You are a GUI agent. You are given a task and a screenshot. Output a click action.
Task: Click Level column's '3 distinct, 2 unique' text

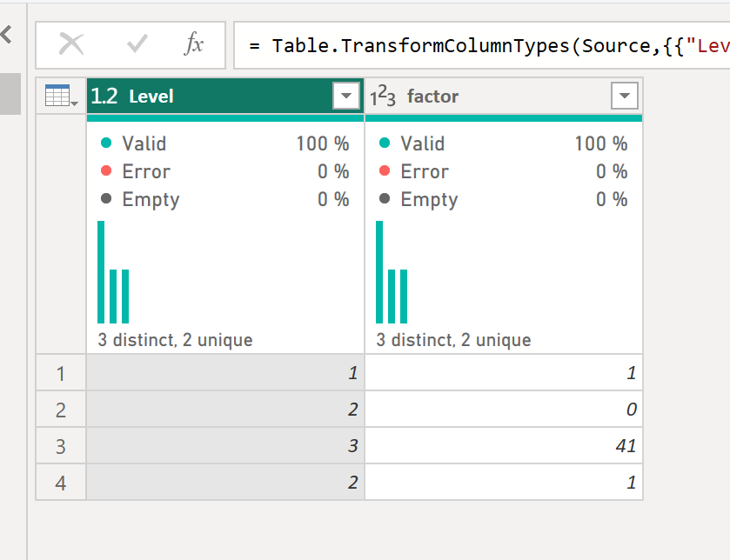pyautogui.click(x=175, y=340)
